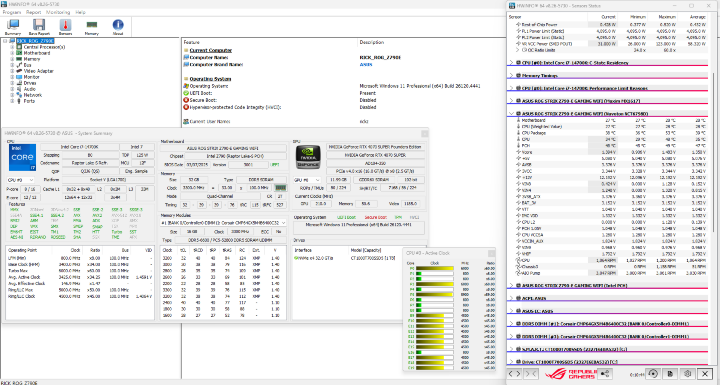Click the Secure Boot red status icon
Viewport: 720px width, 385px height.
pyautogui.click(x=186, y=100)
